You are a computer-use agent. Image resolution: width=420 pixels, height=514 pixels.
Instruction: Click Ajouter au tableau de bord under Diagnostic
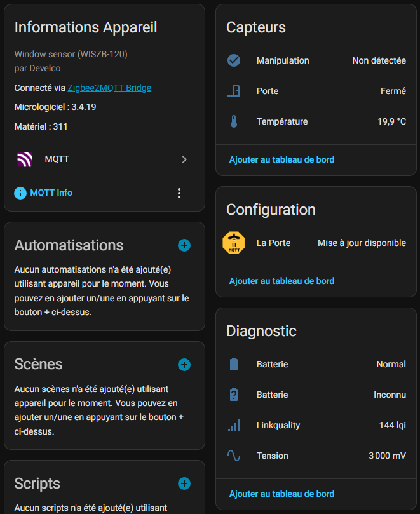(281, 494)
